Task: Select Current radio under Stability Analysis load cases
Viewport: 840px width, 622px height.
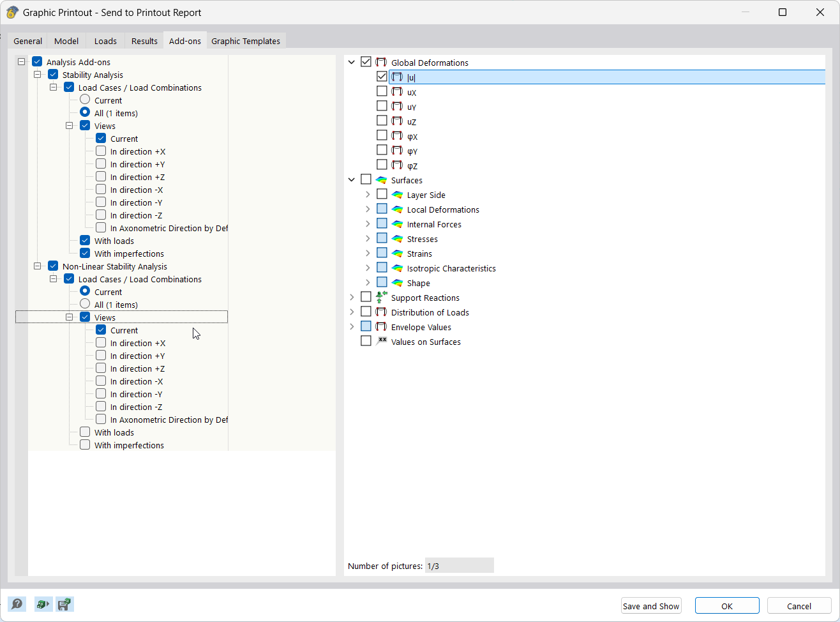Action: coord(84,100)
